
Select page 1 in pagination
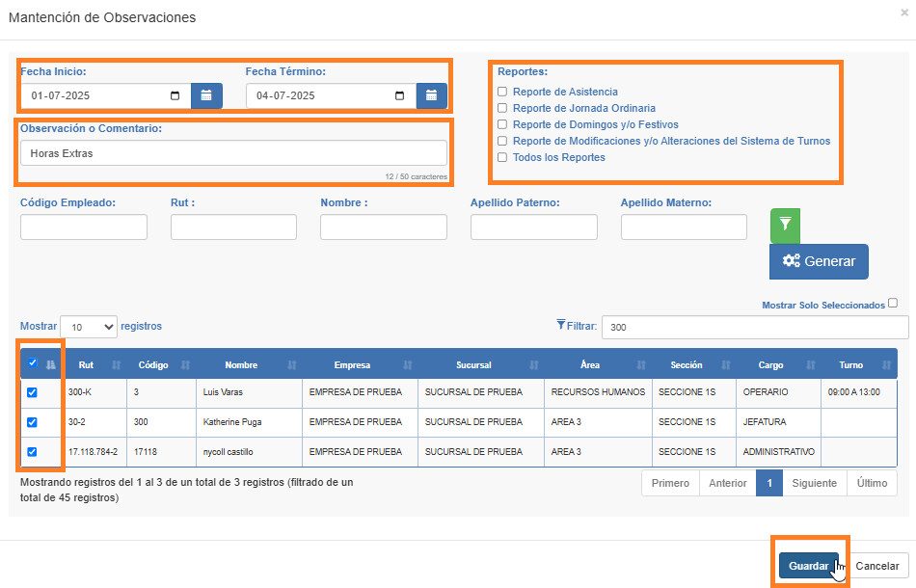pos(769,483)
